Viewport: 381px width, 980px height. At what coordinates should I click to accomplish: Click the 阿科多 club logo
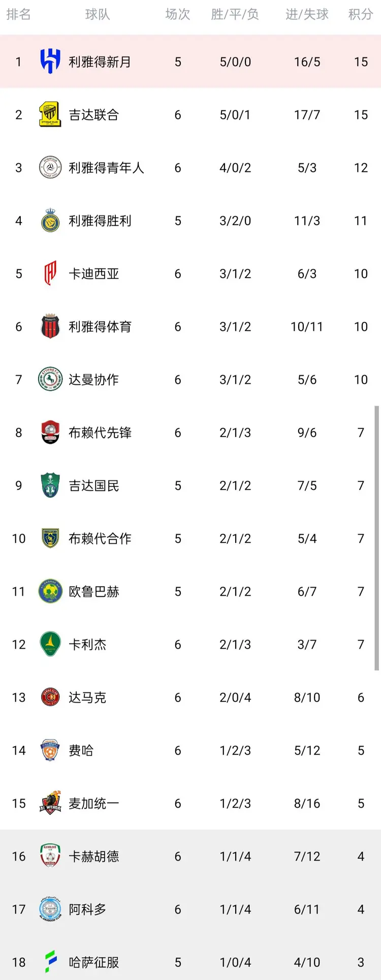pos(50,909)
